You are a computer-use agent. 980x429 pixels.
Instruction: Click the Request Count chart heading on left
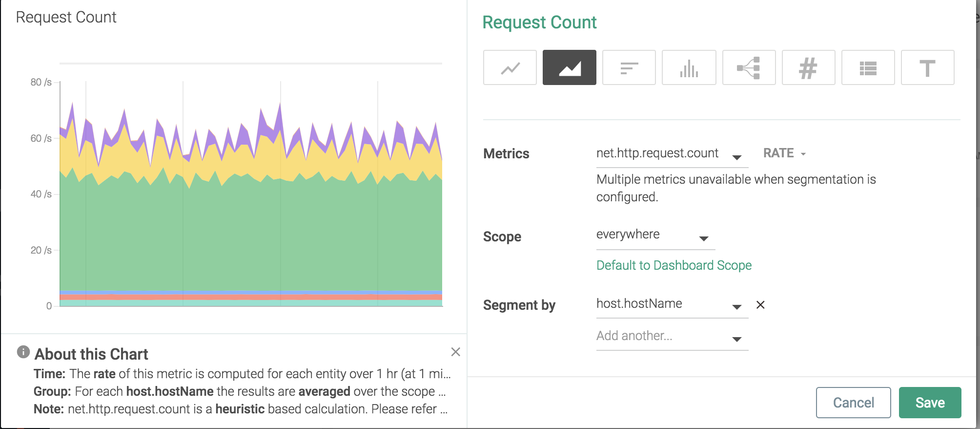(x=66, y=17)
